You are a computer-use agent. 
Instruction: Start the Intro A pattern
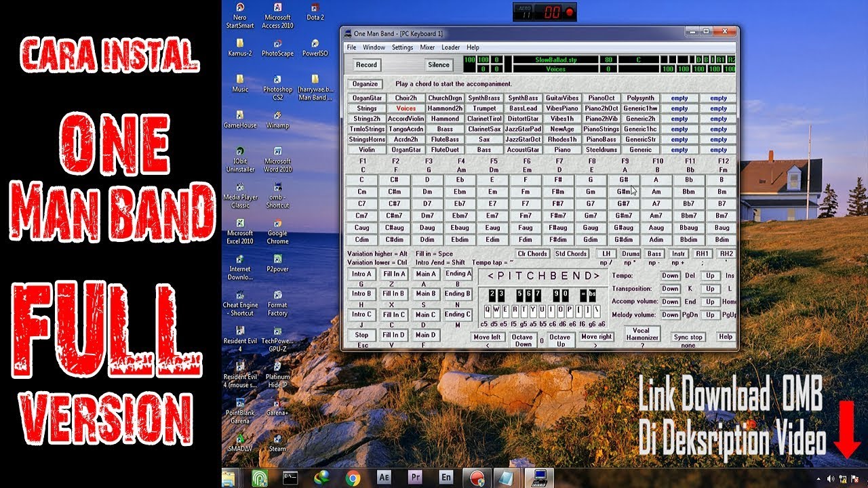361,274
